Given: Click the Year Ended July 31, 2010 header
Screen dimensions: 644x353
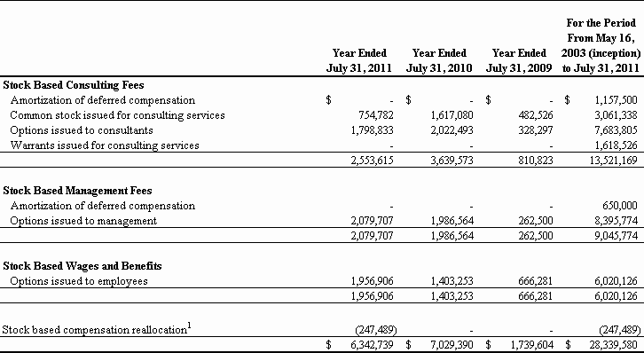Looking at the screenshot, I should (x=439, y=60).
